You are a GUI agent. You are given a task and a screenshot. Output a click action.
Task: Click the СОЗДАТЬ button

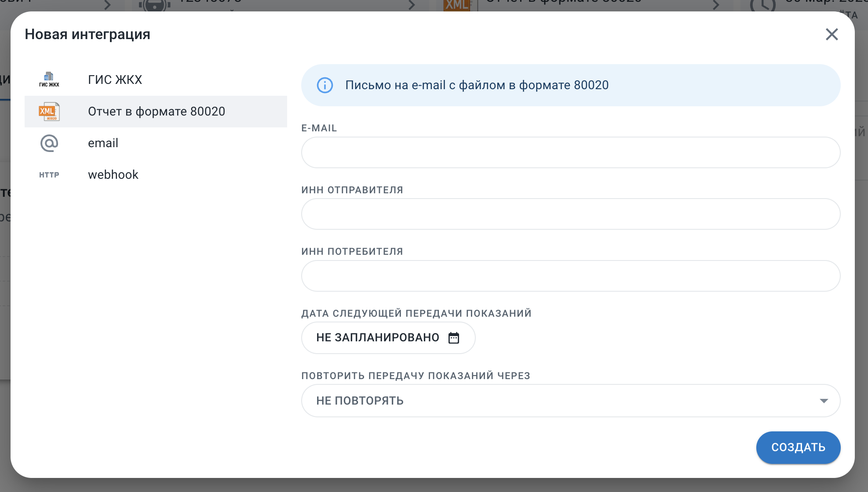(x=798, y=447)
